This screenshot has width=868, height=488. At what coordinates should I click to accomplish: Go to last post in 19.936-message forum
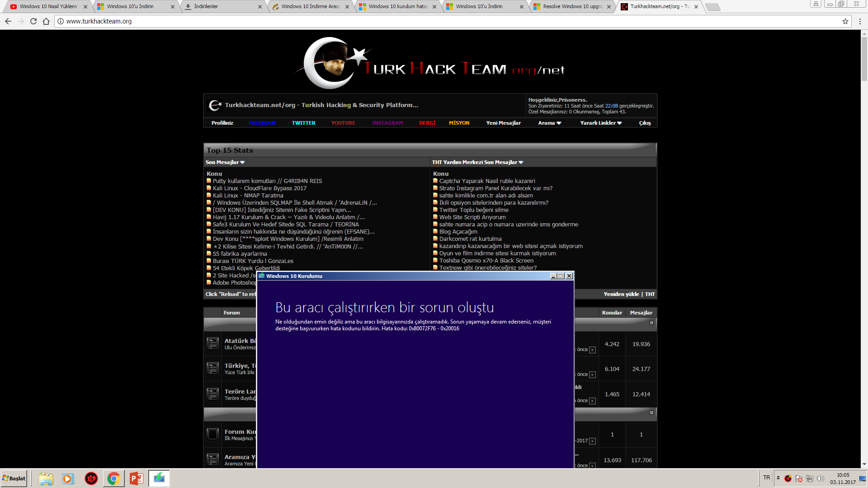592,350
